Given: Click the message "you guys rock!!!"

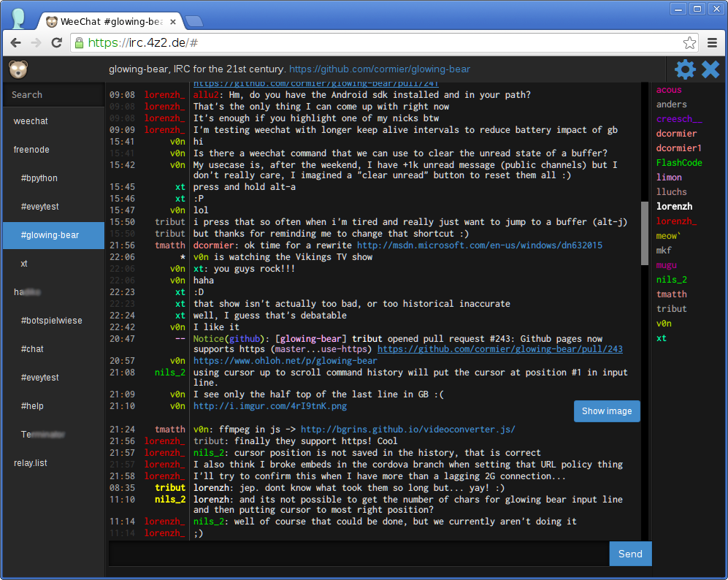Looking at the screenshot, I should tap(254, 269).
